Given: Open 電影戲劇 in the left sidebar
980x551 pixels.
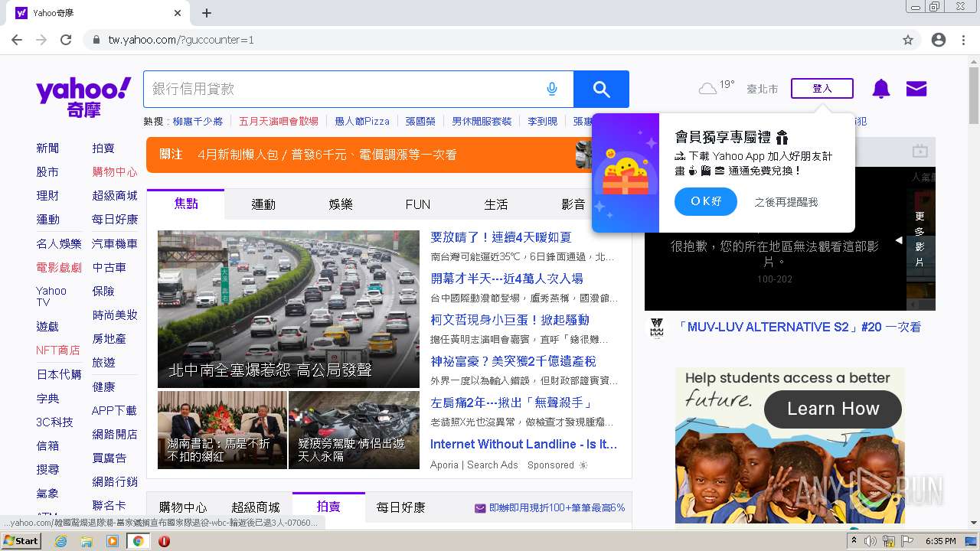Looking at the screenshot, I should click(59, 267).
